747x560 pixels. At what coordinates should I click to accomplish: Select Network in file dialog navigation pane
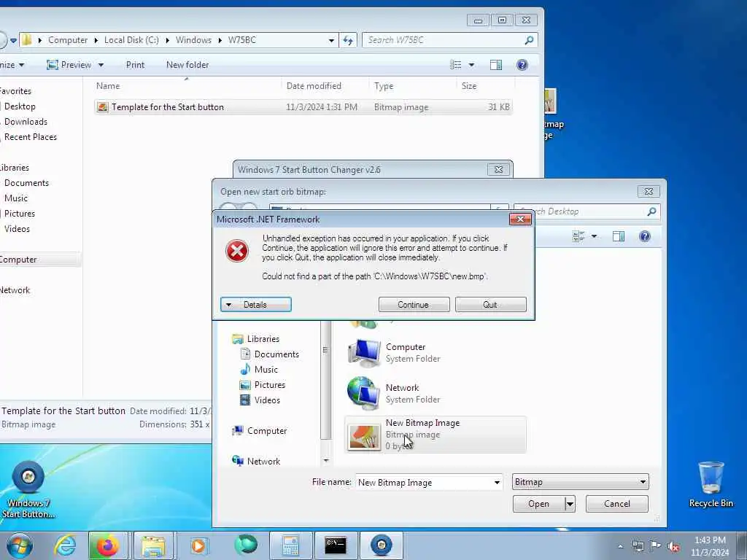263,462
